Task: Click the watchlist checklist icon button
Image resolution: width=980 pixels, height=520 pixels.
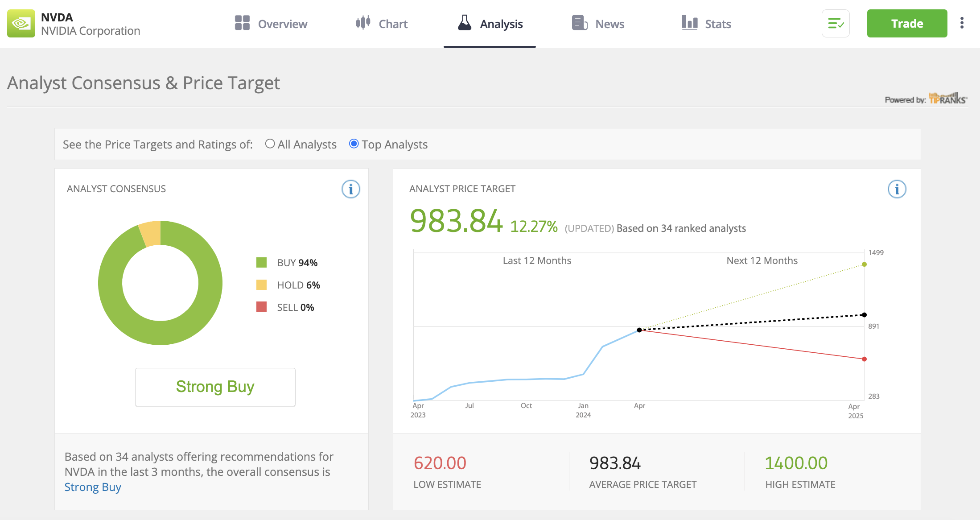Action: pyautogui.click(x=836, y=24)
